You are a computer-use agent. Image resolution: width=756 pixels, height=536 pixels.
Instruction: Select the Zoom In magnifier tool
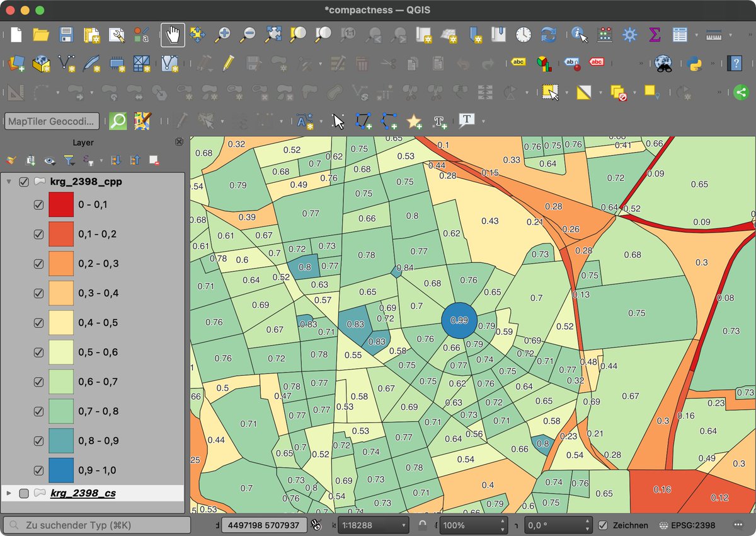[222, 35]
